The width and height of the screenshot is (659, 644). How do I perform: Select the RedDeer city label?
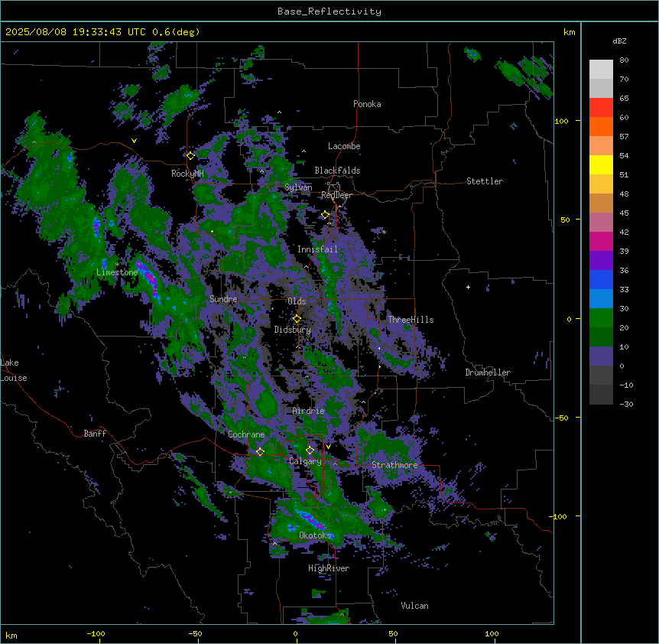(336, 195)
